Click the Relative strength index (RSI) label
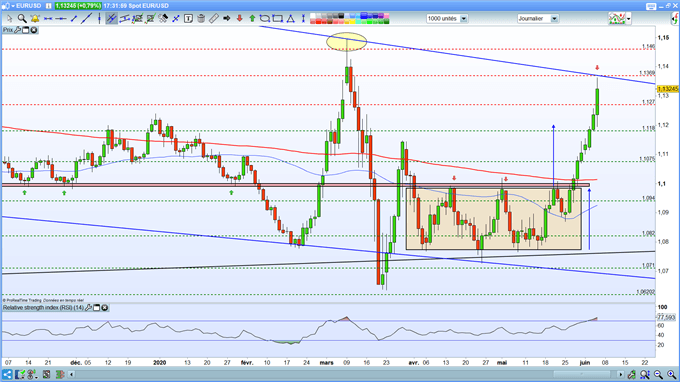 (x=43, y=307)
